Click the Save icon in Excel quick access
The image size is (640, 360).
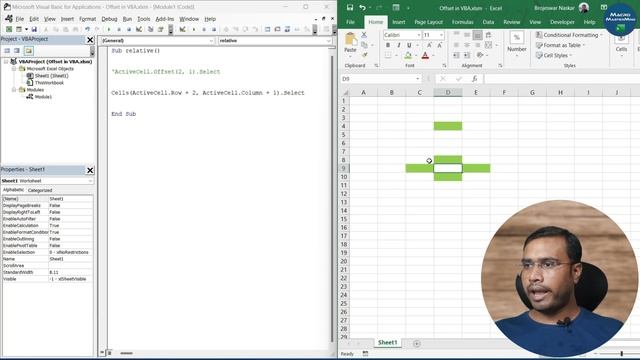350,7
